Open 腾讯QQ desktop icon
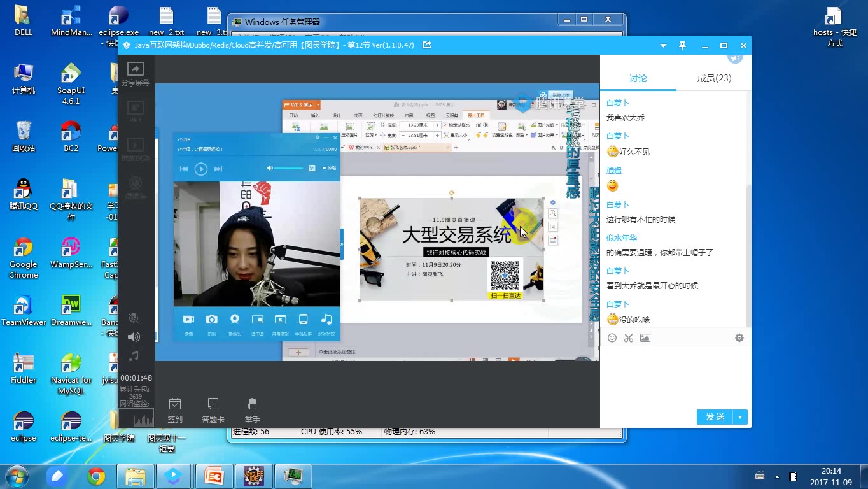The image size is (868, 489). (24, 194)
